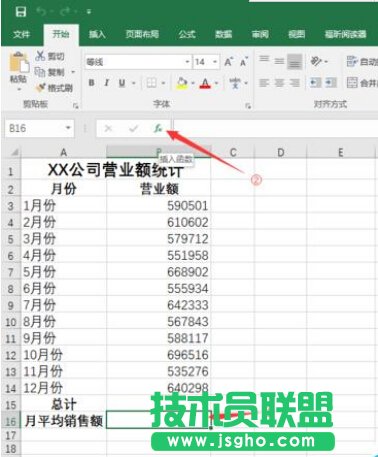Select row 16 header
This screenshot has height=457, width=378.
coord(11,421)
